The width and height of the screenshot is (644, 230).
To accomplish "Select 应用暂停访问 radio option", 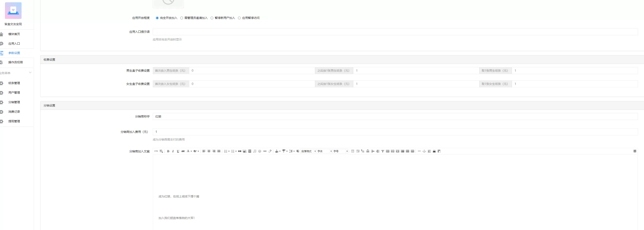I will [x=239, y=18].
